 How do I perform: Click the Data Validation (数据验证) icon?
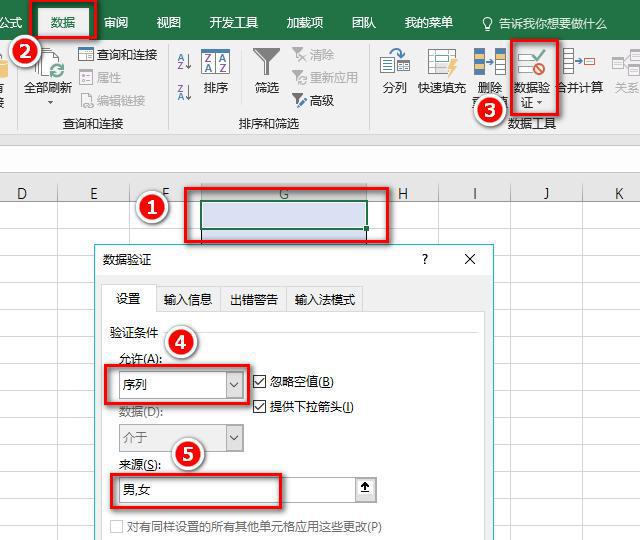point(532,62)
